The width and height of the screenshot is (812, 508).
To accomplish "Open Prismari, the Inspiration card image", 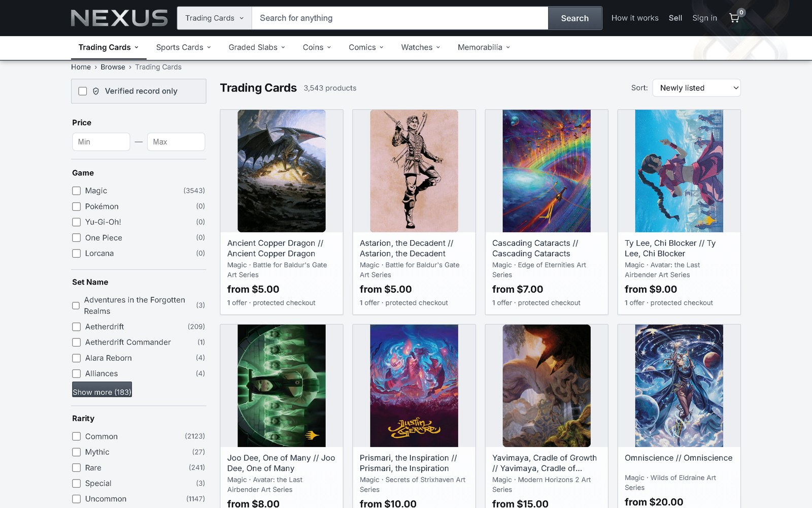I will pos(414,386).
